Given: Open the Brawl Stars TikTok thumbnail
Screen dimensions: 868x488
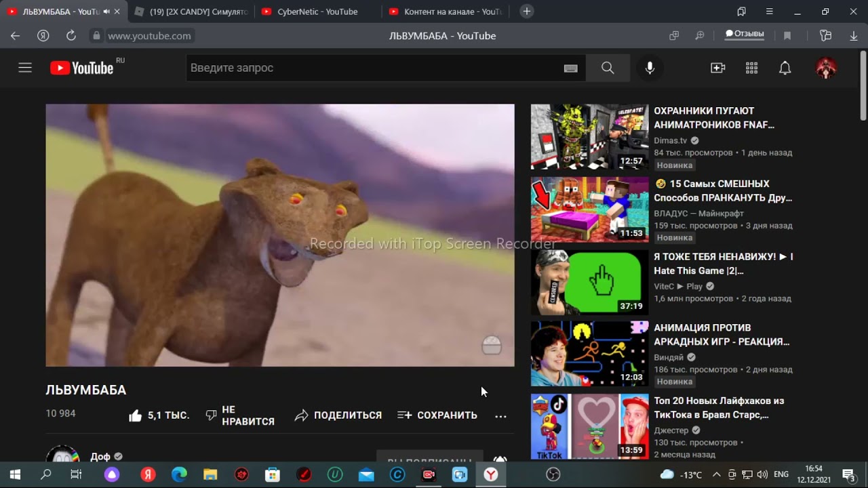Looking at the screenshot, I should [x=589, y=426].
